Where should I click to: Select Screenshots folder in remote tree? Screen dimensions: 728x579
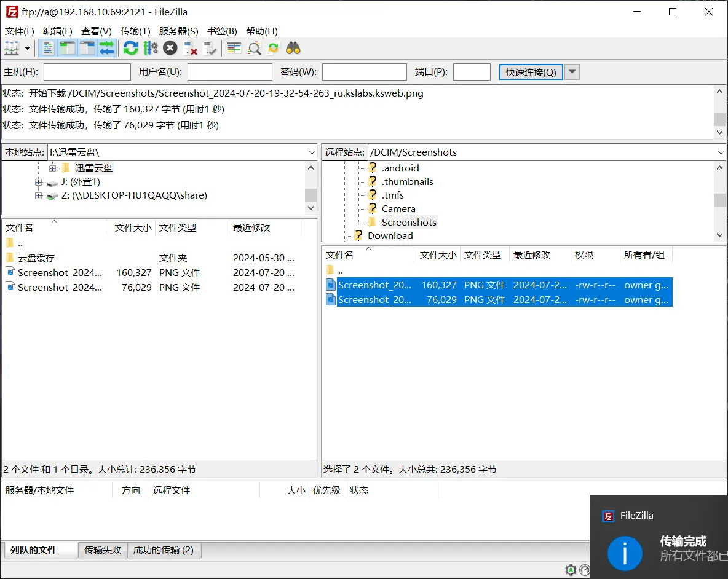pos(409,223)
